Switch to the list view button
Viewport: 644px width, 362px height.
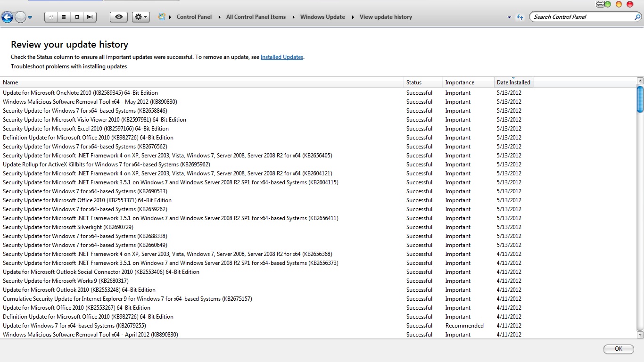(x=64, y=17)
